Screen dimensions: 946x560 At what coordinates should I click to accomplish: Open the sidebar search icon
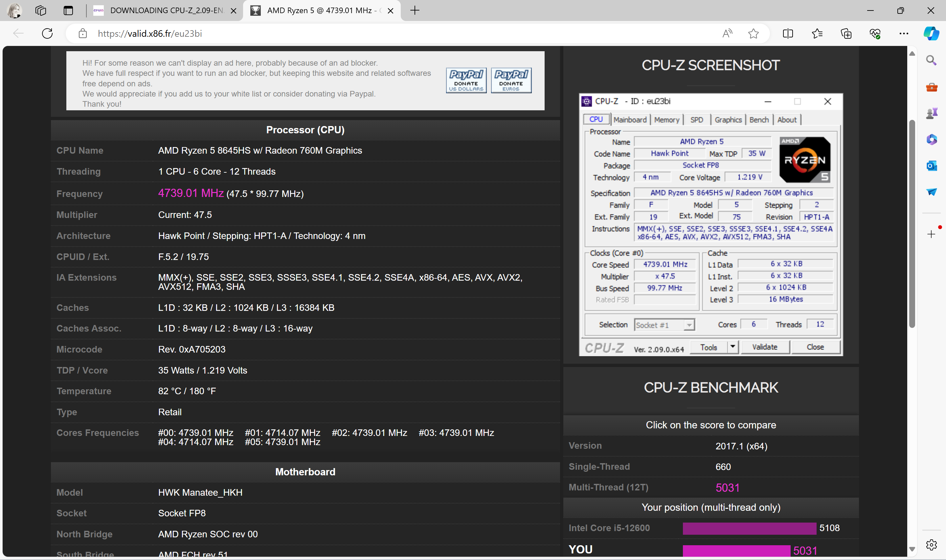[931, 60]
